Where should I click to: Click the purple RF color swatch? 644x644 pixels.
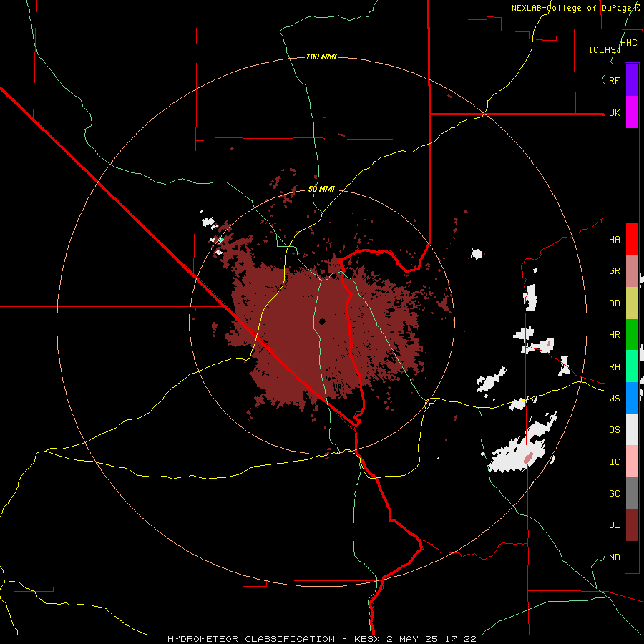tap(632, 80)
